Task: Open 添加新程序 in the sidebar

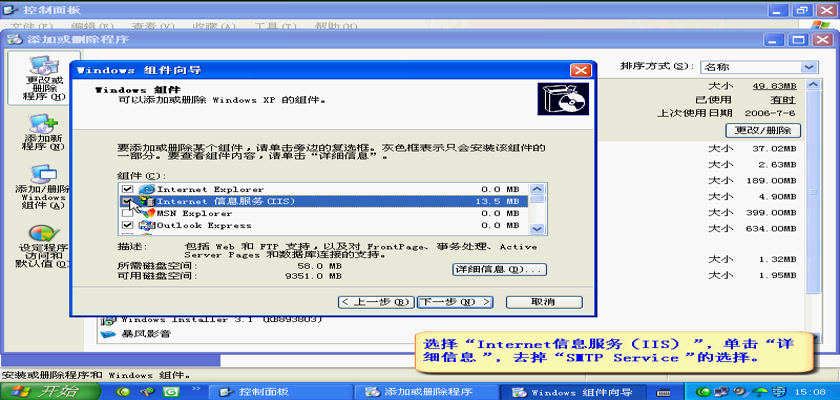Action: pos(44,132)
